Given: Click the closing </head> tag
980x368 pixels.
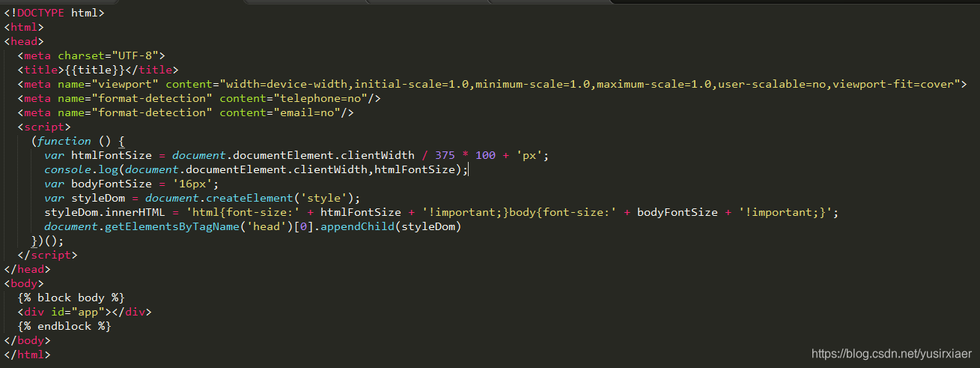Looking at the screenshot, I should pos(27,269).
